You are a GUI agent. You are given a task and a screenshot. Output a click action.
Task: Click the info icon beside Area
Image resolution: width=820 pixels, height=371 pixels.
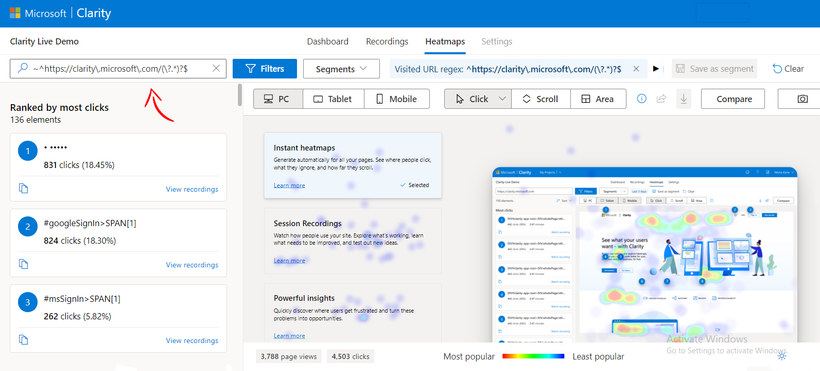pyautogui.click(x=642, y=98)
